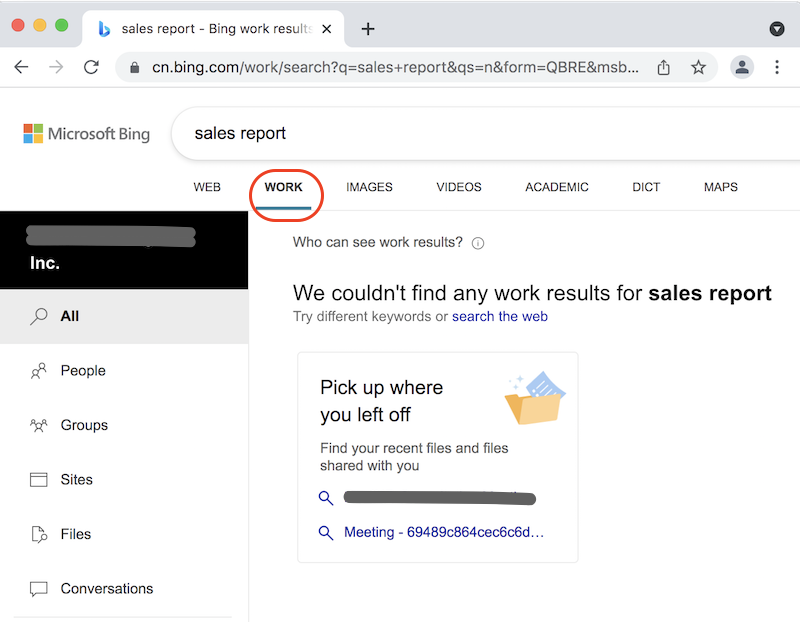Open the tab search dropdown arrow
The height and width of the screenshot is (622, 800).
(777, 29)
